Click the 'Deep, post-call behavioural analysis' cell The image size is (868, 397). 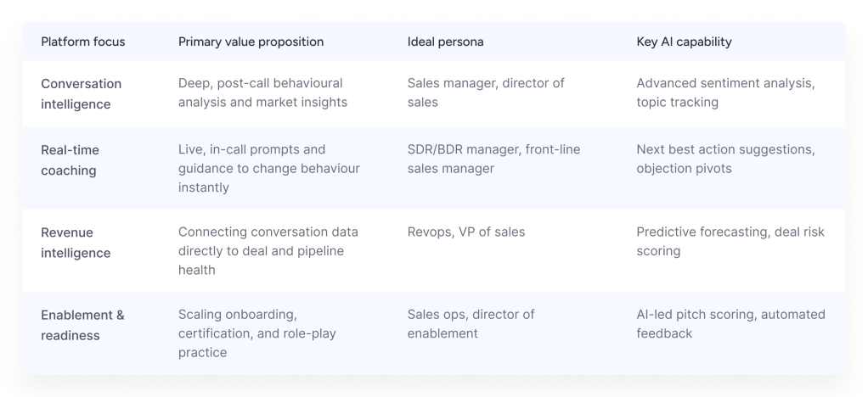point(262,93)
